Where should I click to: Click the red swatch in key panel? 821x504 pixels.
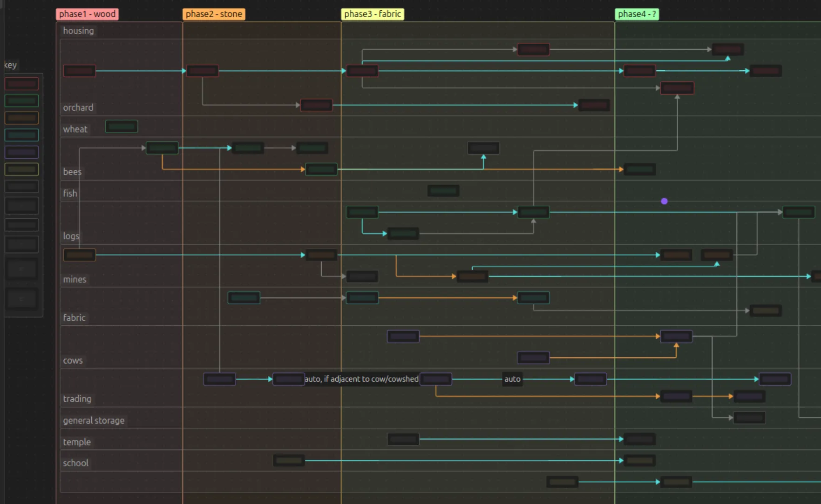click(x=21, y=84)
